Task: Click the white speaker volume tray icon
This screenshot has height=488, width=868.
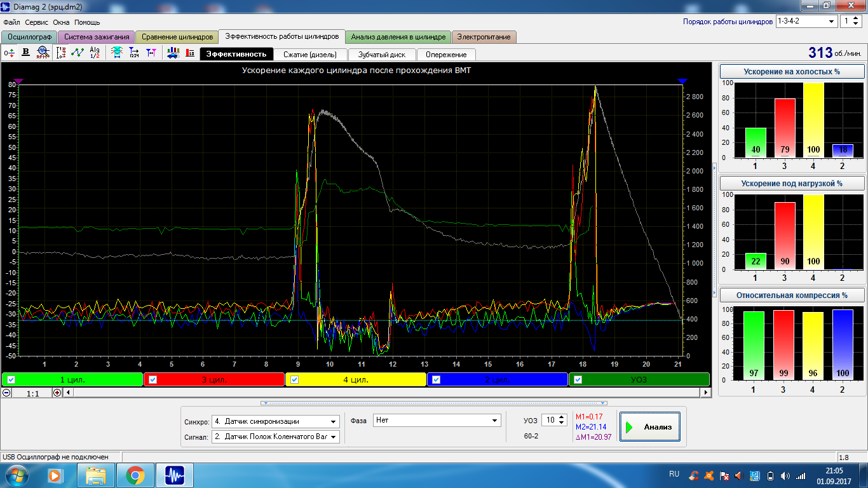Action: coord(786,475)
